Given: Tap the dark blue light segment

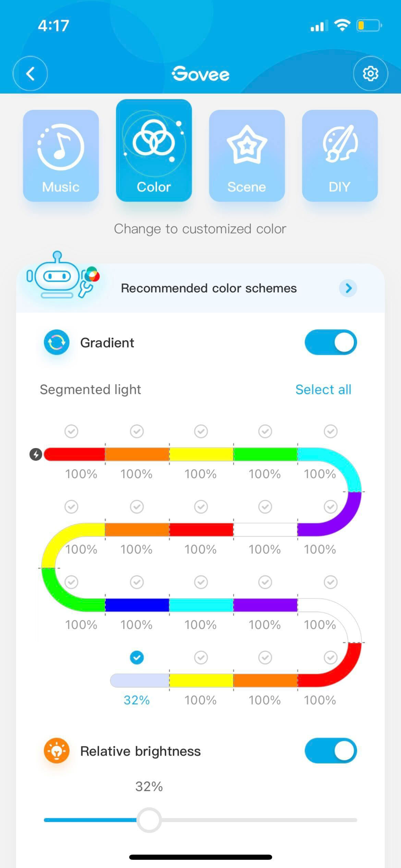Looking at the screenshot, I should (137, 605).
